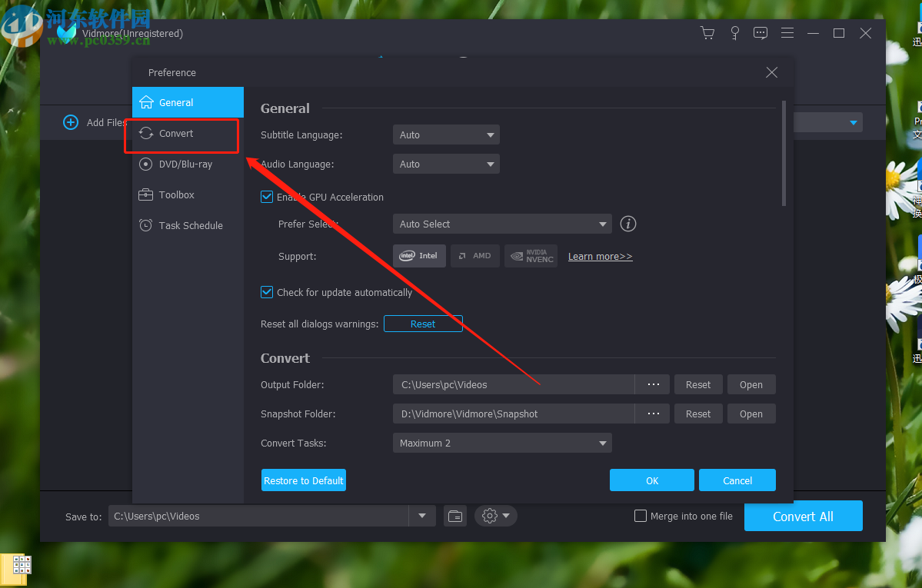Click the Convert All button

point(804,517)
